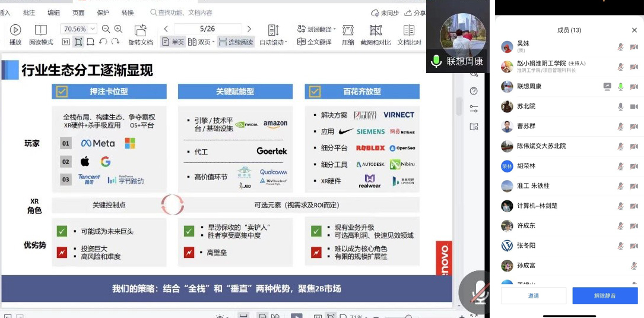This screenshot has width=644, height=318.
Task: Toggle microphone for 许成东
Action: tap(621, 226)
